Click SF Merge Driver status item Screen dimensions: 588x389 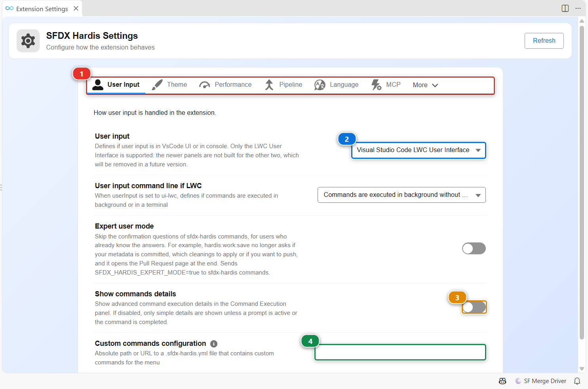(x=541, y=381)
